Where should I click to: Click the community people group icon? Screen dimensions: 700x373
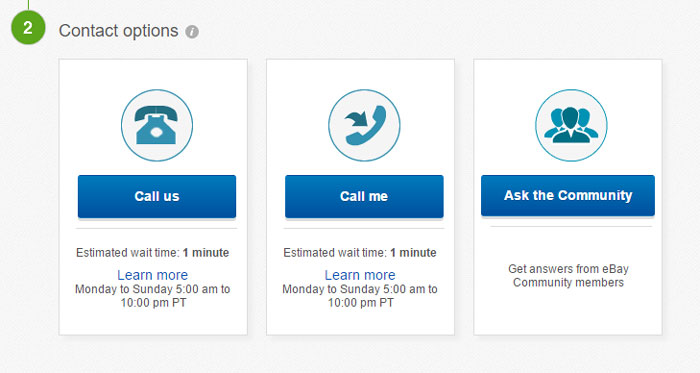point(571,125)
